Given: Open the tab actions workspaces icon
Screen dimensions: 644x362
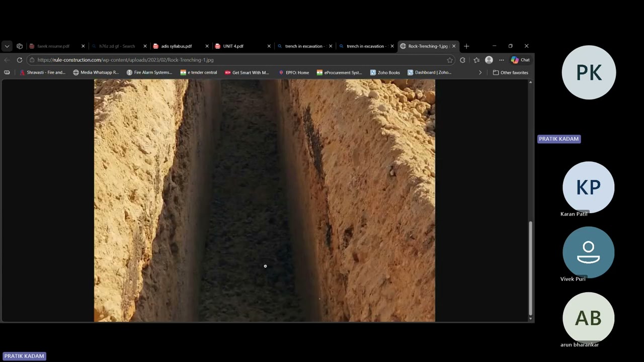Looking at the screenshot, I should tap(20, 46).
